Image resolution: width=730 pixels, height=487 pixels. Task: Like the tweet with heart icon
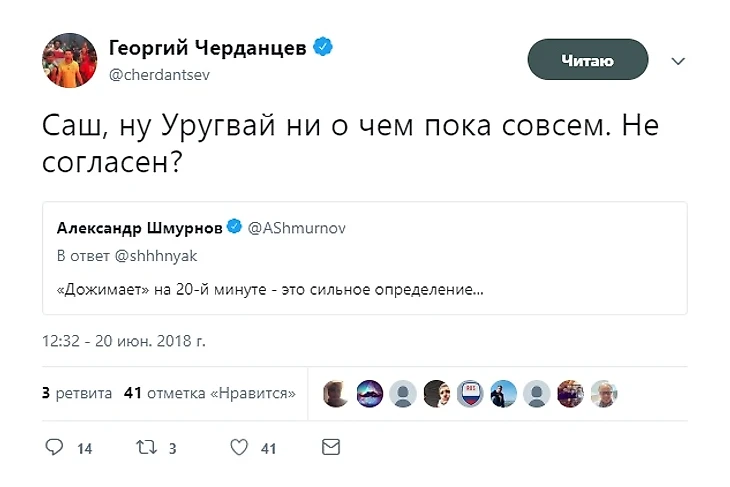coord(238,448)
